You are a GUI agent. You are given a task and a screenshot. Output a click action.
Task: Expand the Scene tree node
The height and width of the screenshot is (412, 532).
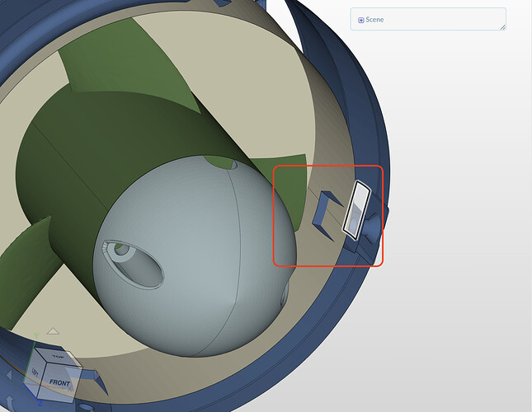click(361, 20)
